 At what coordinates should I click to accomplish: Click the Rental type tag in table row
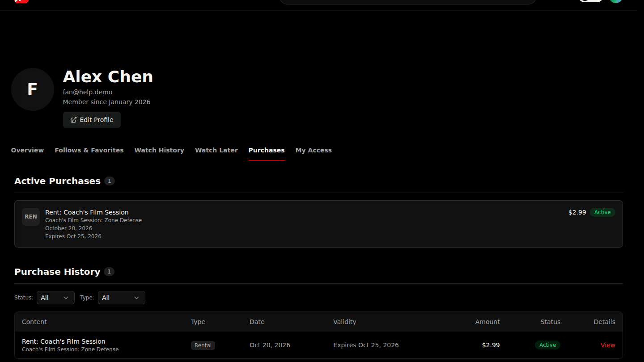tap(203, 345)
